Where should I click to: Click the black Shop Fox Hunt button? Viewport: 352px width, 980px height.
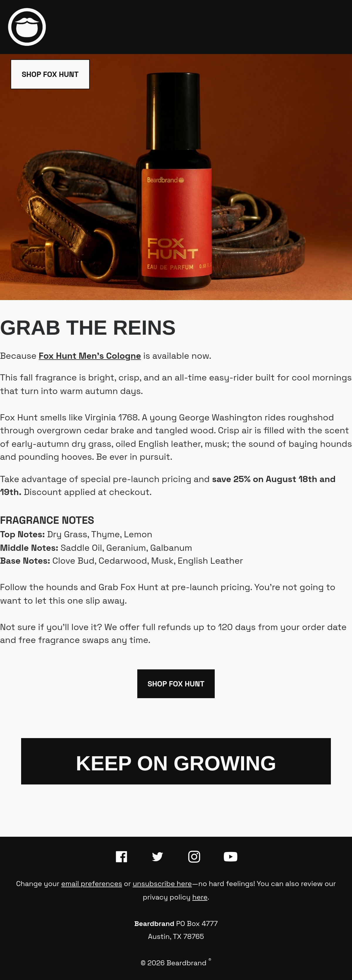point(176,684)
